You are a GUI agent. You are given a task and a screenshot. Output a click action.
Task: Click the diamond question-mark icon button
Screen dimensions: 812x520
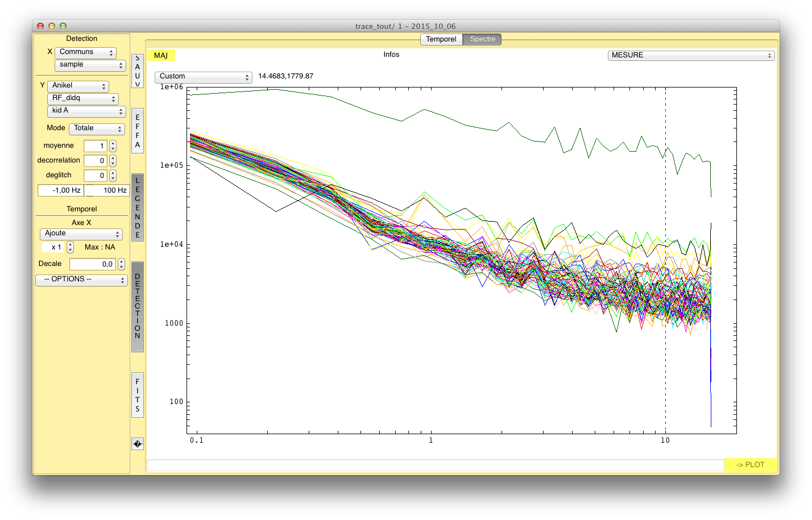tap(137, 444)
